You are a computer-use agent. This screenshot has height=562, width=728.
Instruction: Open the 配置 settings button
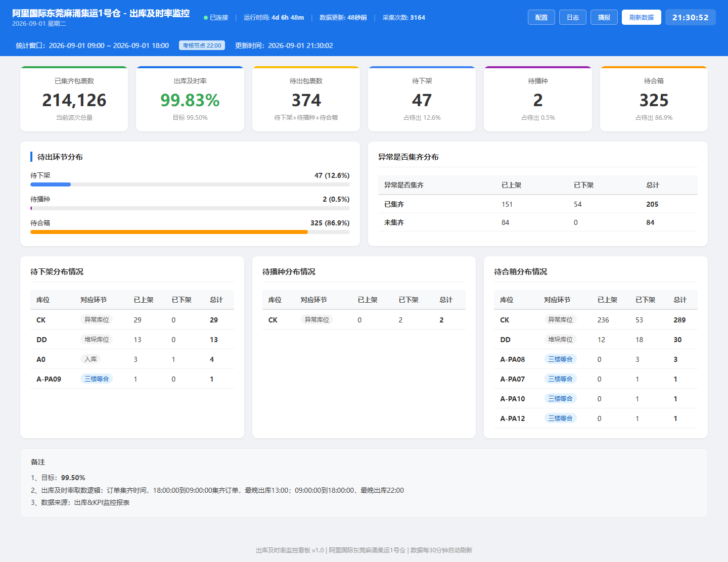(541, 17)
